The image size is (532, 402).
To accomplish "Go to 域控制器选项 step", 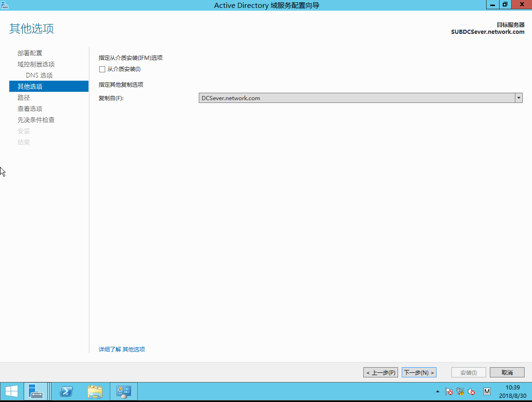I will click(36, 64).
